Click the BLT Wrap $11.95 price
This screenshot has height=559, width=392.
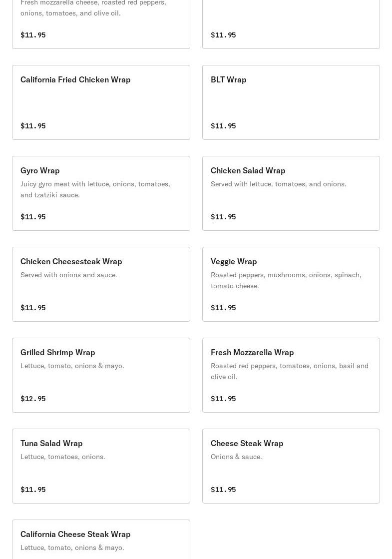(x=223, y=126)
